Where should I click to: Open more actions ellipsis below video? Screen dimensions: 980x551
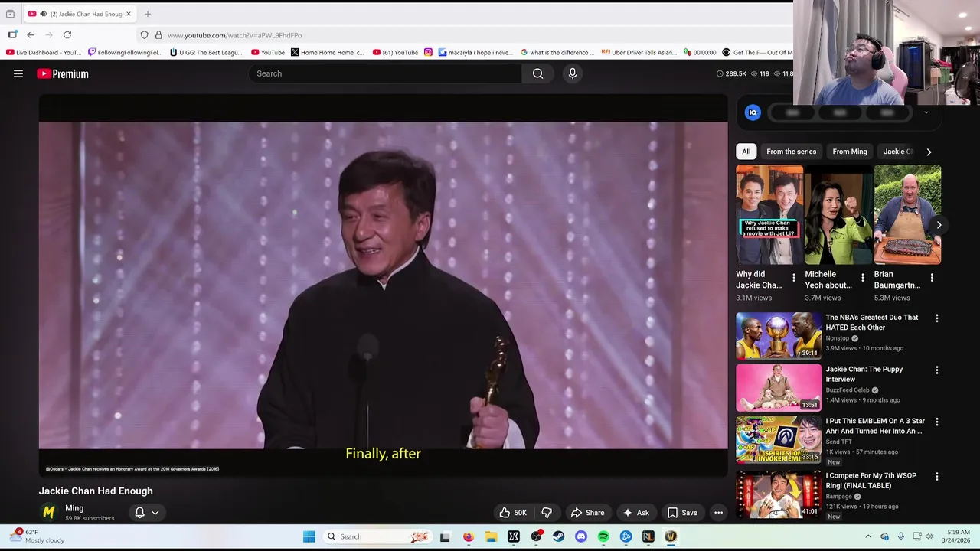[x=718, y=513]
